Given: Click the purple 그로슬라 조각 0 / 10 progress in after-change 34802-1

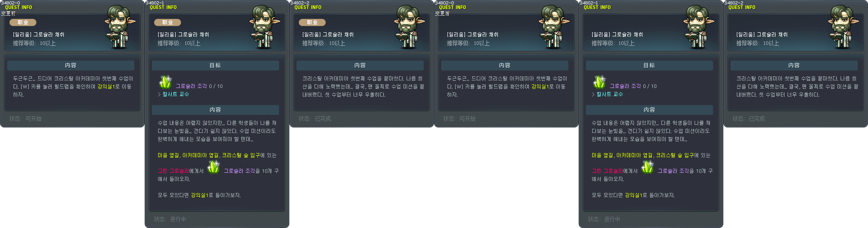Looking at the screenshot, I should click(633, 86).
